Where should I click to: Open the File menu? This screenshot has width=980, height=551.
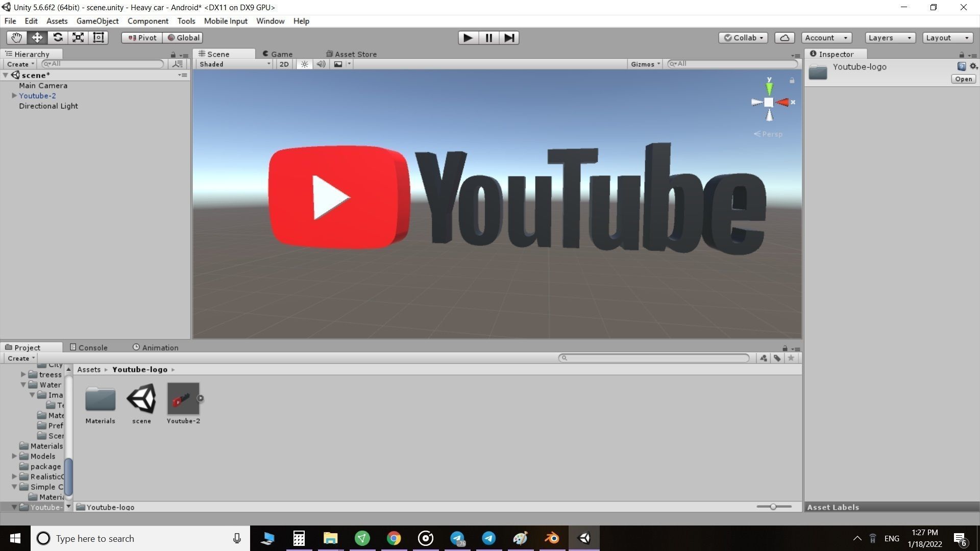pyautogui.click(x=10, y=21)
